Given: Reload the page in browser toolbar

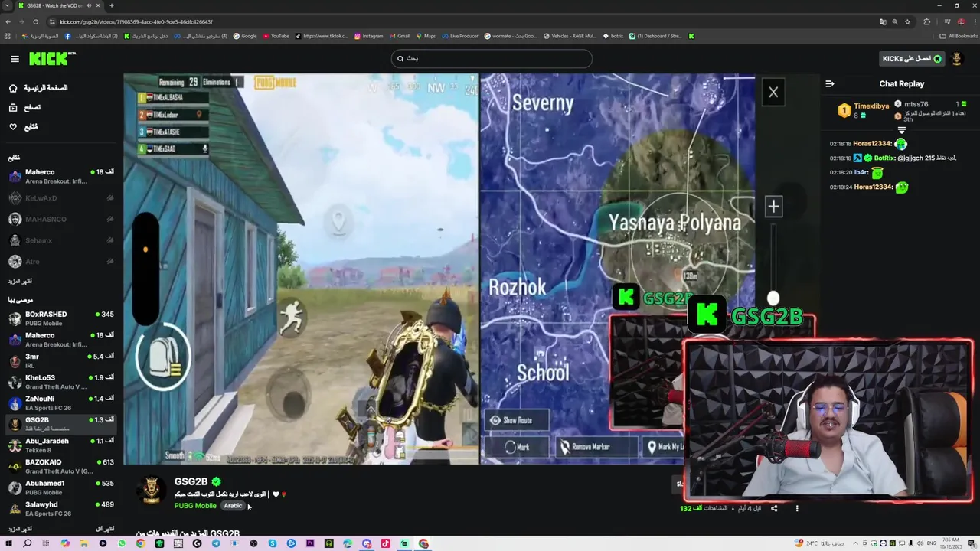Looking at the screenshot, I should tap(35, 22).
